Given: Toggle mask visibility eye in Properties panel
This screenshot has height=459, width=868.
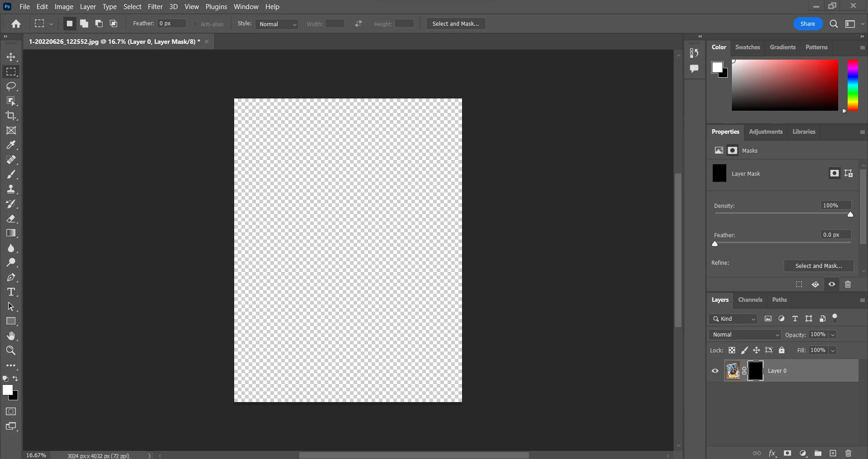Looking at the screenshot, I should point(832,284).
